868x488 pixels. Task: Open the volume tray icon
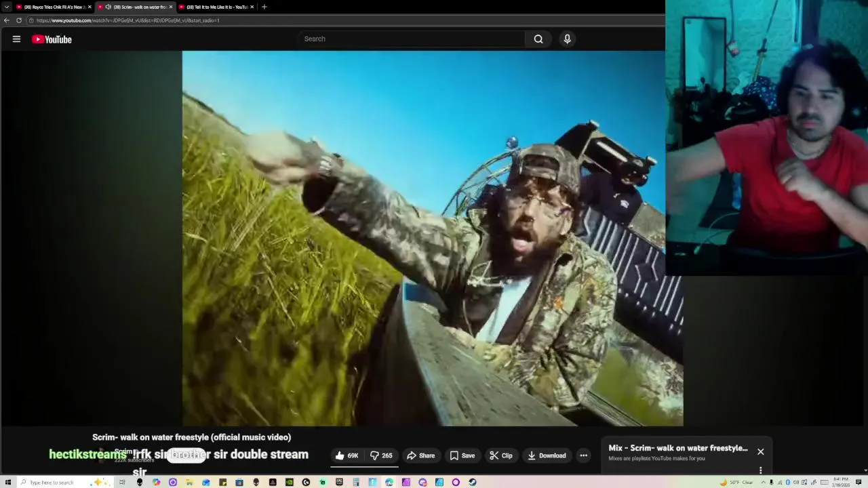click(x=796, y=482)
